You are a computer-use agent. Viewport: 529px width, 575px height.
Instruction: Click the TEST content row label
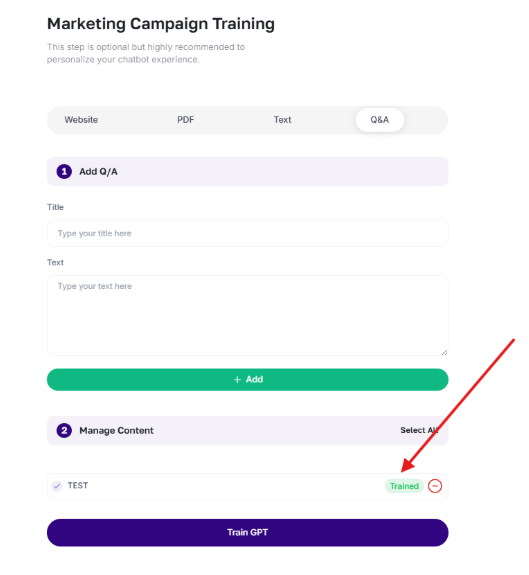click(78, 486)
